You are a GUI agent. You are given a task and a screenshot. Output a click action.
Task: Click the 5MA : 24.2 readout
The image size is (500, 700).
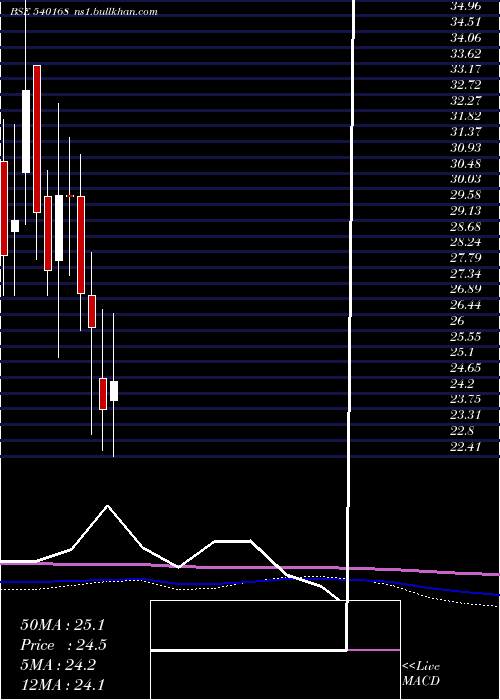pos(58,665)
